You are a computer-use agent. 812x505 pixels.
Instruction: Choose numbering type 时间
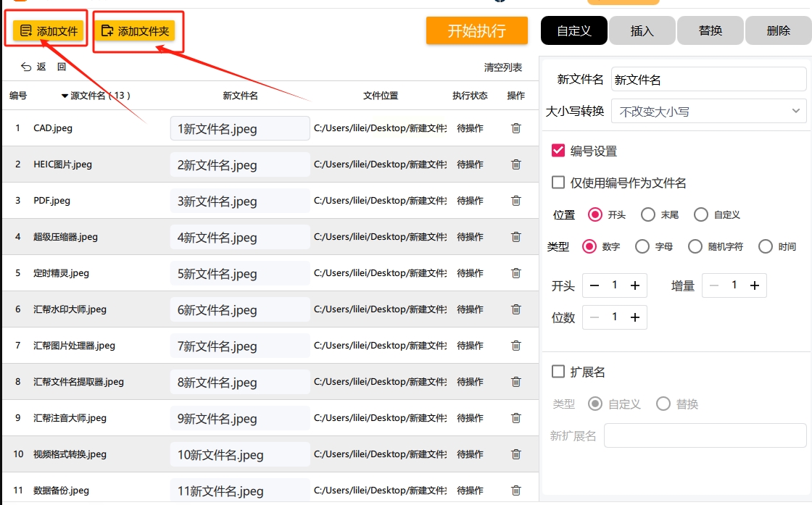766,246
